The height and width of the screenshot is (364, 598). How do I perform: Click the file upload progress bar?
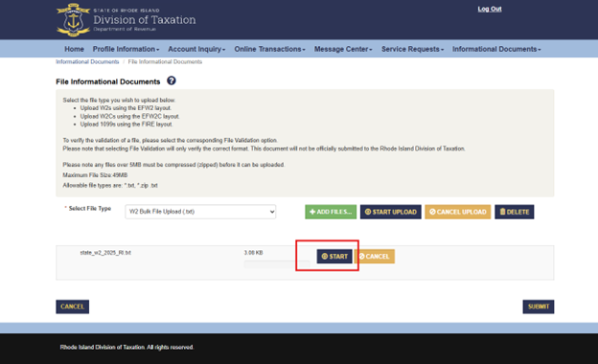(x=277, y=264)
